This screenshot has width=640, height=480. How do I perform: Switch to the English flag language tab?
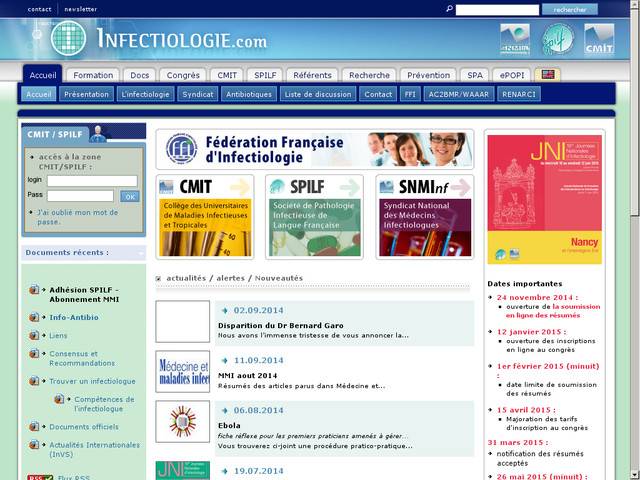[x=548, y=75]
